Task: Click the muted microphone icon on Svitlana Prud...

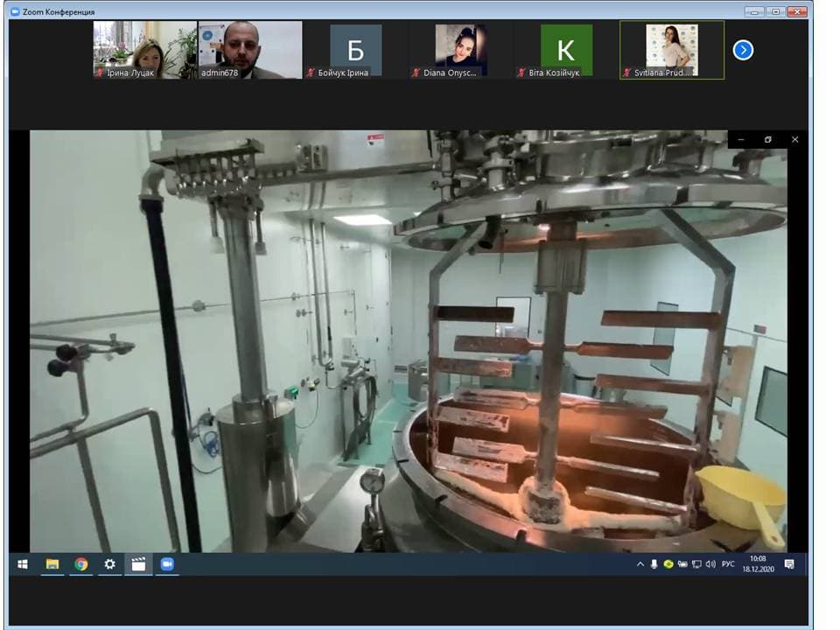Action: click(x=626, y=73)
